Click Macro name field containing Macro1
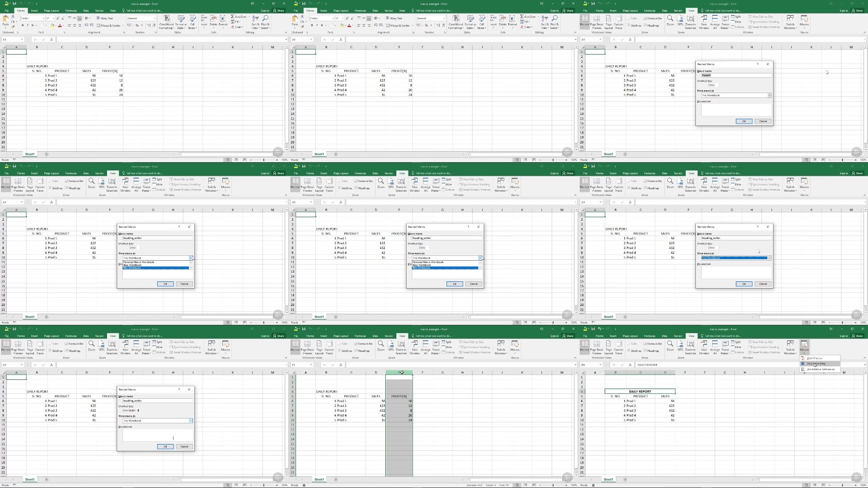 pyautogui.click(x=736, y=75)
